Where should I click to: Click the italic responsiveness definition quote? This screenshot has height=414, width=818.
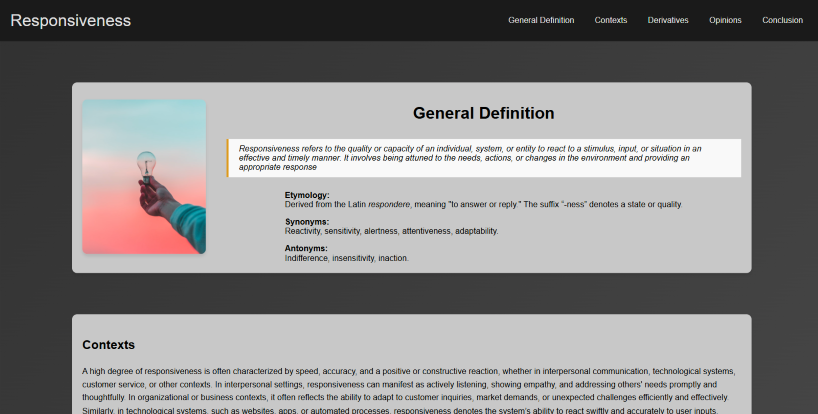484,158
